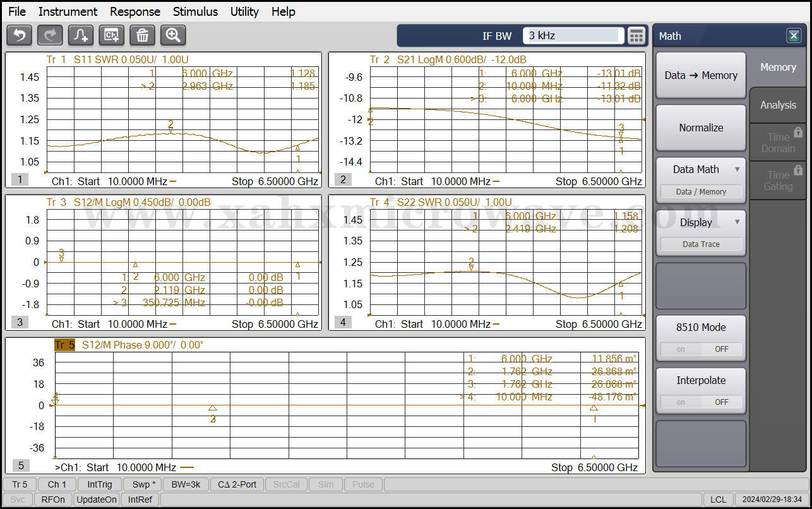This screenshot has width=812, height=509.
Task: Click the IF BW 3 kHz field
Action: (573, 36)
